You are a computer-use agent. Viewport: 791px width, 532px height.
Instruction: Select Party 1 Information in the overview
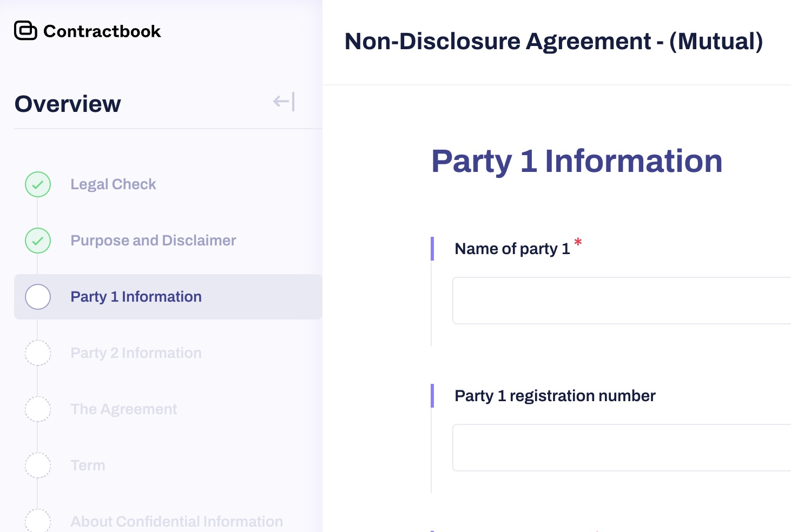[x=136, y=297]
